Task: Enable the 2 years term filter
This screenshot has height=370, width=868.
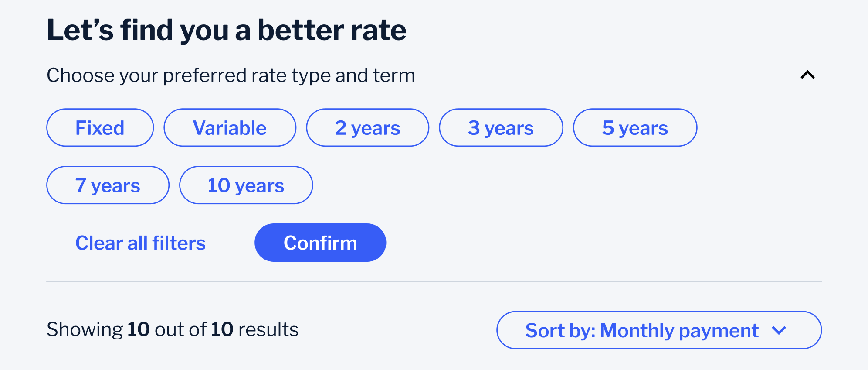Action: (367, 127)
